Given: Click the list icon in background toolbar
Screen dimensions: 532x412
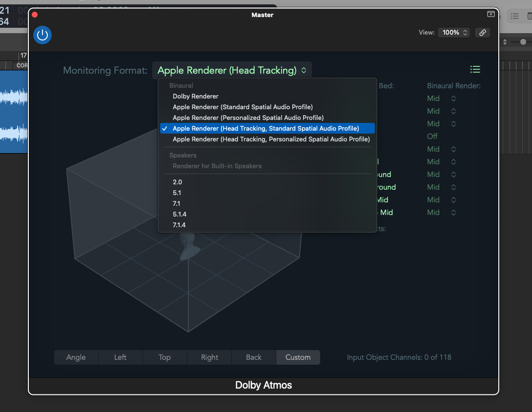Looking at the screenshot, I should 514,16.
